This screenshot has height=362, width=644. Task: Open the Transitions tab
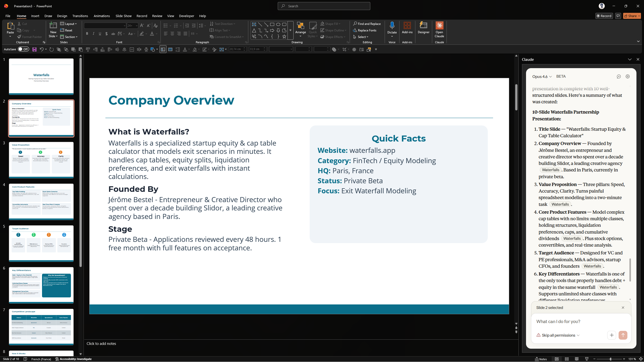coord(80,16)
